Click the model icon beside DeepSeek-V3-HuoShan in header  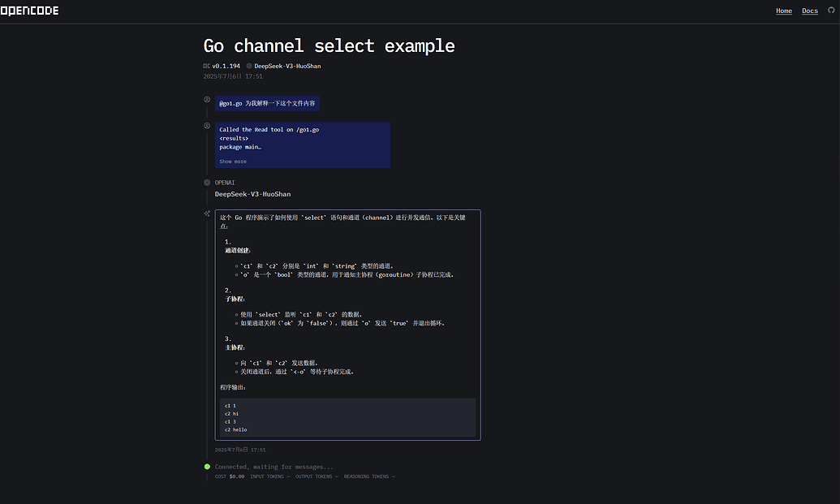pos(249,66)
